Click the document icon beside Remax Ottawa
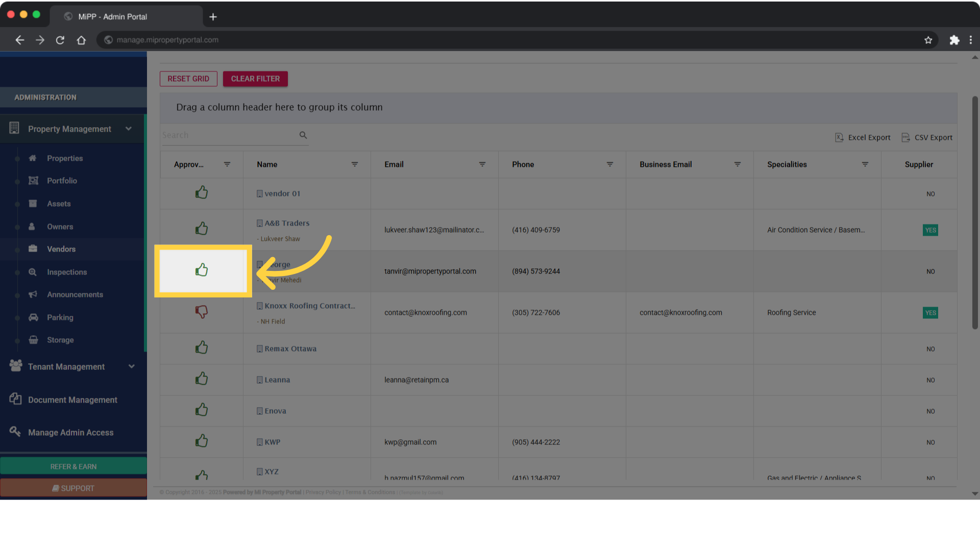 (260, 349)
